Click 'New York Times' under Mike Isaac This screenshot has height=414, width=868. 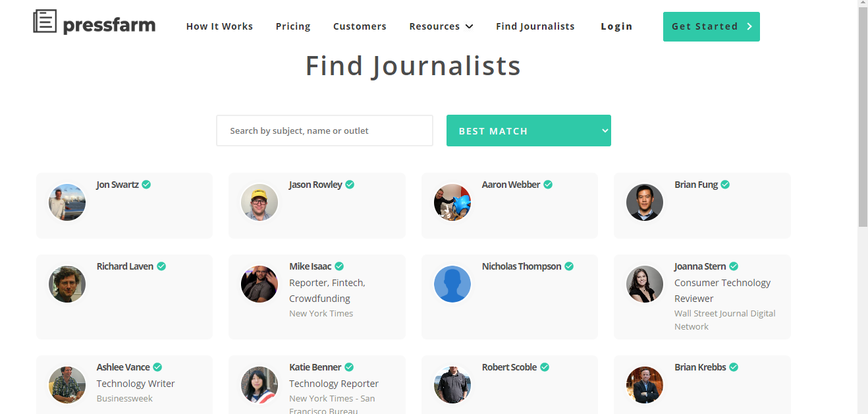[x=321, y=313]
